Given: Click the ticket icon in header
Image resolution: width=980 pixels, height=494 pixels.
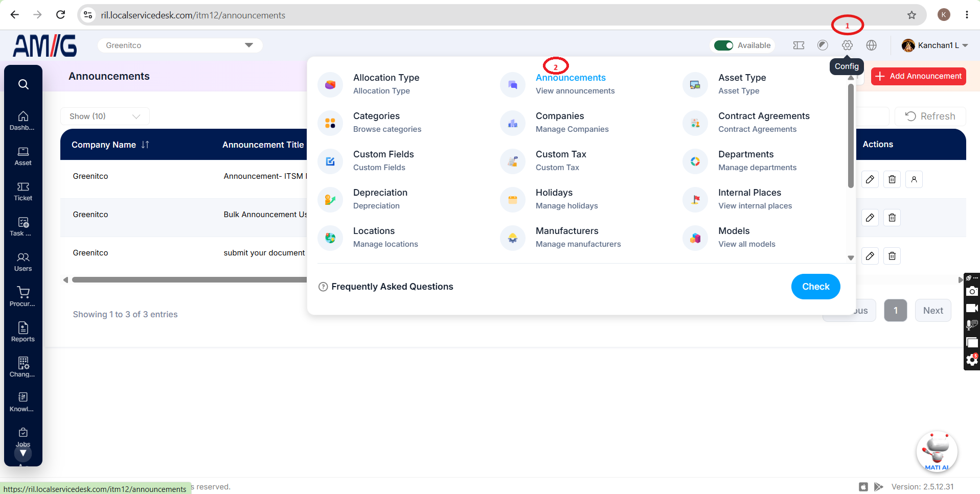Looking at the screenshot, I should tap(799, 45).
